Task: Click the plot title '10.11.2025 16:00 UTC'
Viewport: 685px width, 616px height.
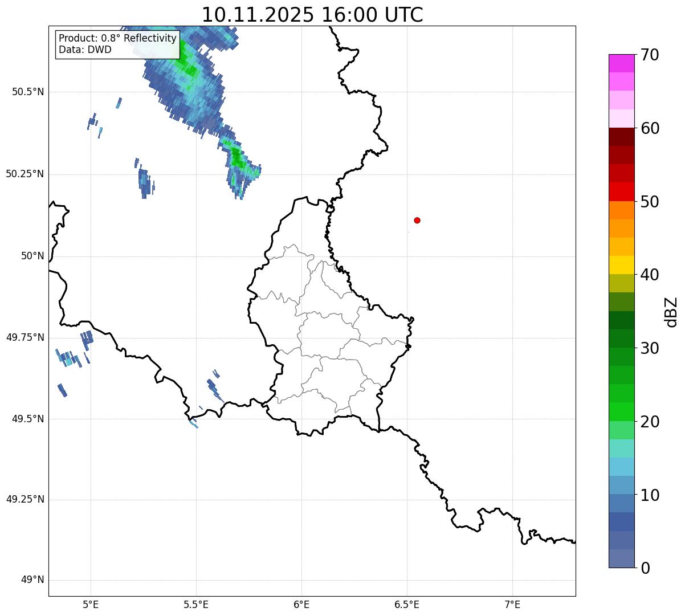Action: pyautogui.click(x=312, y=14)
